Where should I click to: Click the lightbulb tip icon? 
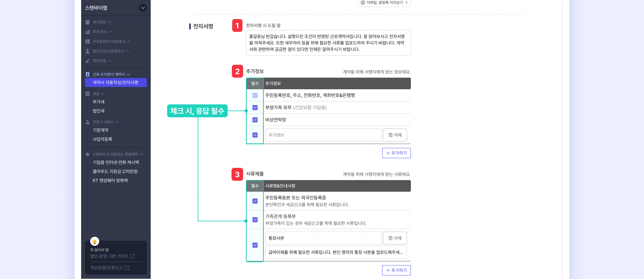[95, 241]
